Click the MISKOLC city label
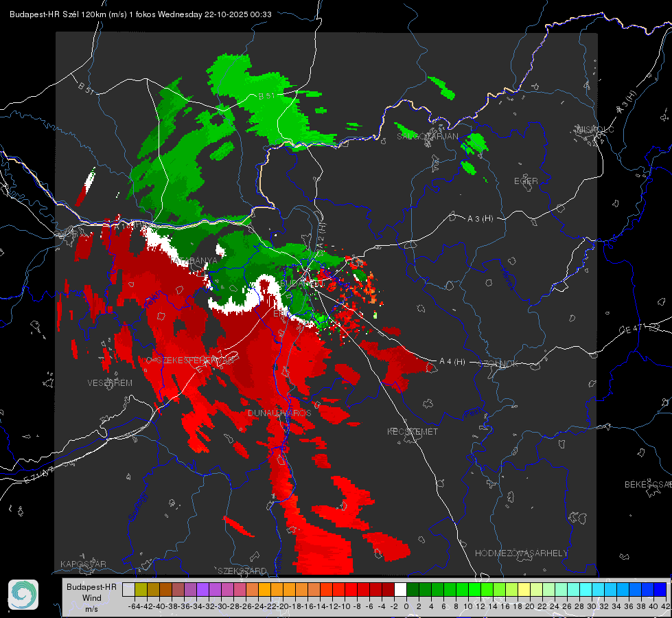This screenshot has width=672, height=618. pos(595,129)
